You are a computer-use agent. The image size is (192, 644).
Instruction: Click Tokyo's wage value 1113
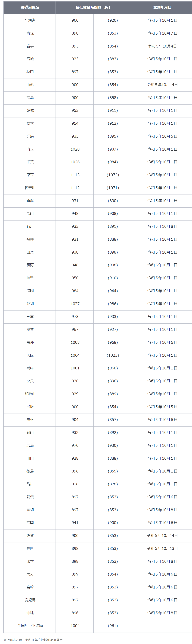75,175
